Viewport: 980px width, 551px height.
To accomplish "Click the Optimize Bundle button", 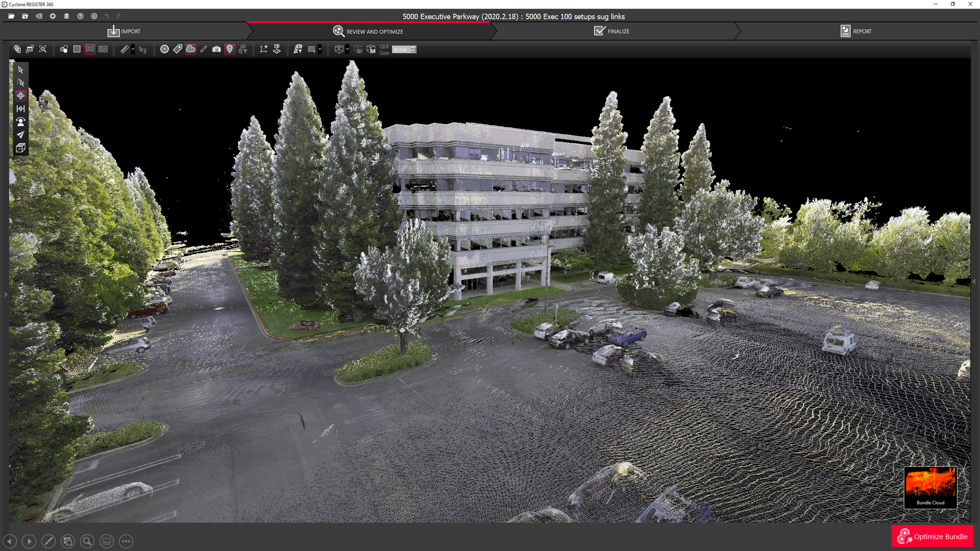I will coord(933,537).
